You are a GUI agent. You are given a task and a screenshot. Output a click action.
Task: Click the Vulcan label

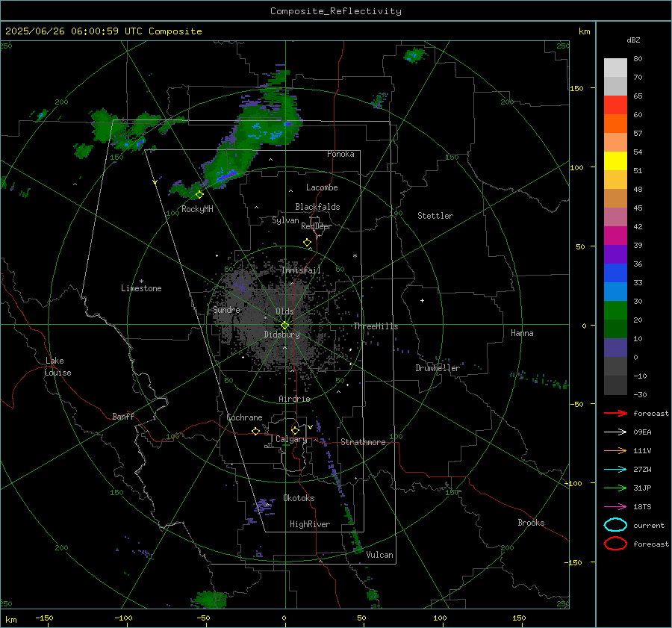tap(380, 555)
